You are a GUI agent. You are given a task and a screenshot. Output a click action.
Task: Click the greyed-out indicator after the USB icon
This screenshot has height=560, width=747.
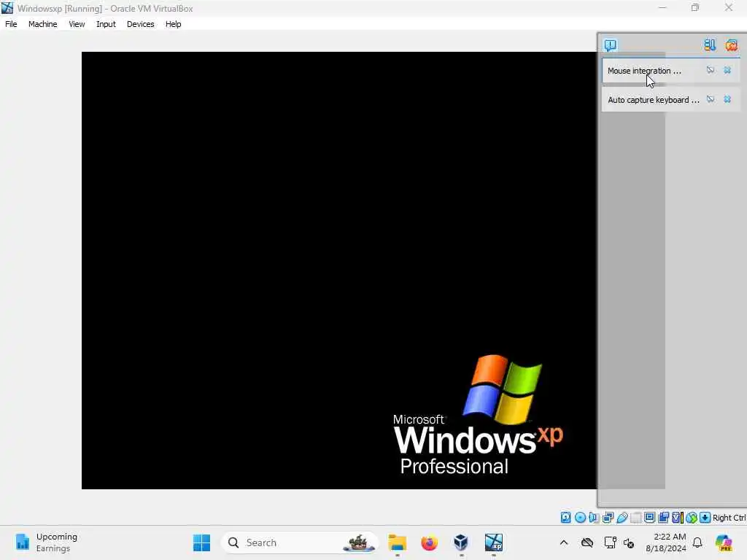(635, 518)
